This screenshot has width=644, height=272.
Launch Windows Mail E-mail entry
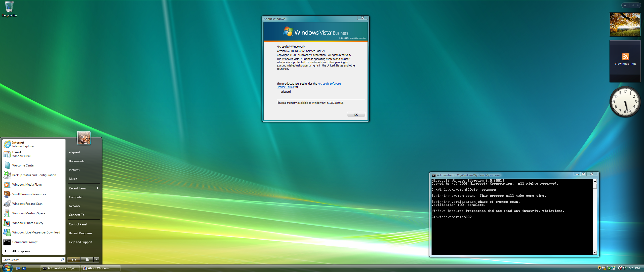(x=34, y=154)
